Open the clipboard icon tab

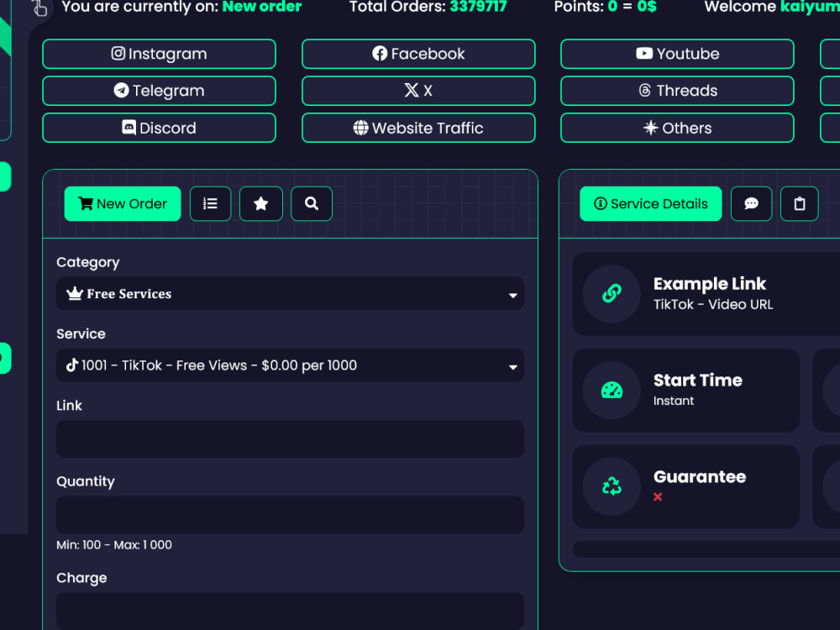pos(800,203)
